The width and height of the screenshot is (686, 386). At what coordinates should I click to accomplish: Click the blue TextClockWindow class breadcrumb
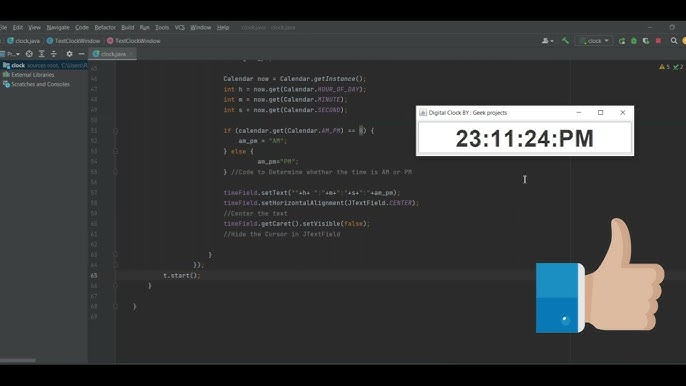click(74, 41)
